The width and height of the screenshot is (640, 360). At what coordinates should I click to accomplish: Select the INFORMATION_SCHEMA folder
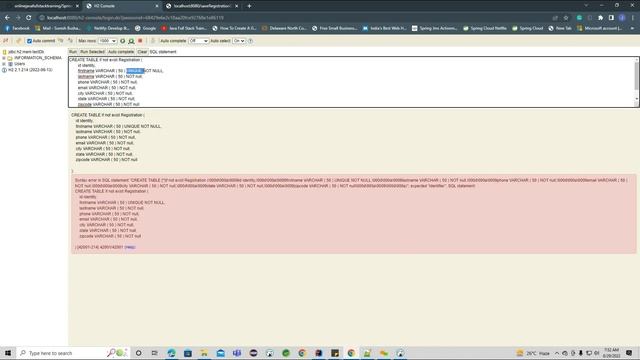click(x=34, y=58)
